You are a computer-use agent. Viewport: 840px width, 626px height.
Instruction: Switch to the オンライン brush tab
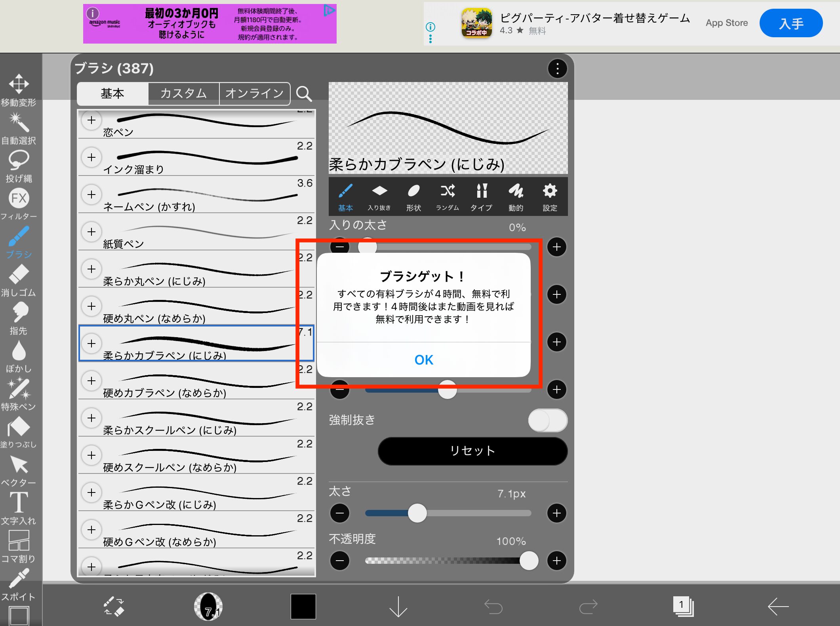click(x=254, y=94)
